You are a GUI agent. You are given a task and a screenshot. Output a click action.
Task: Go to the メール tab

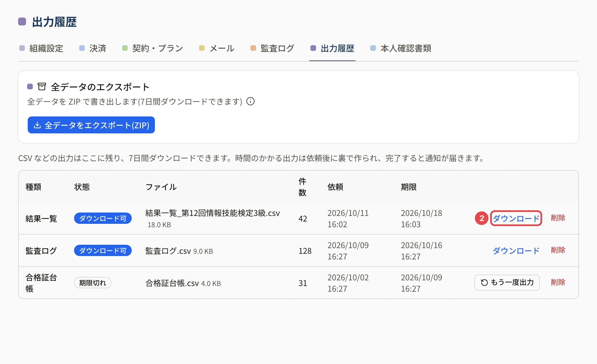tap(217, 48)
